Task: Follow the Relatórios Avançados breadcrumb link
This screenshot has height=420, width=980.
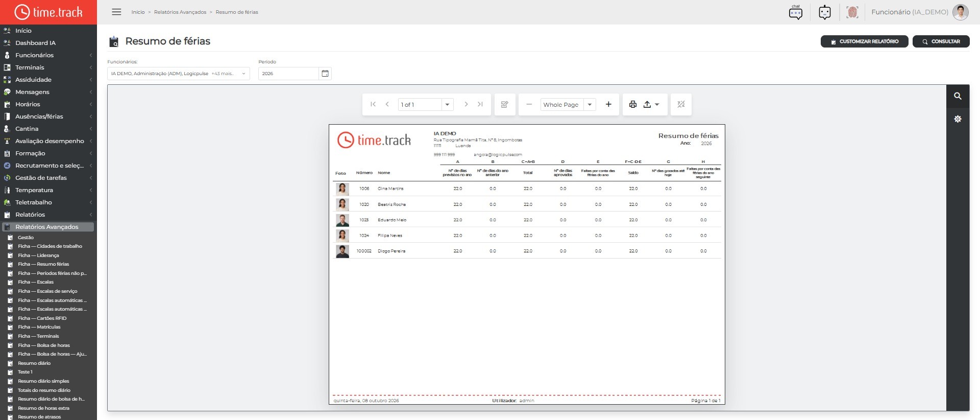Action: point(180,12)
